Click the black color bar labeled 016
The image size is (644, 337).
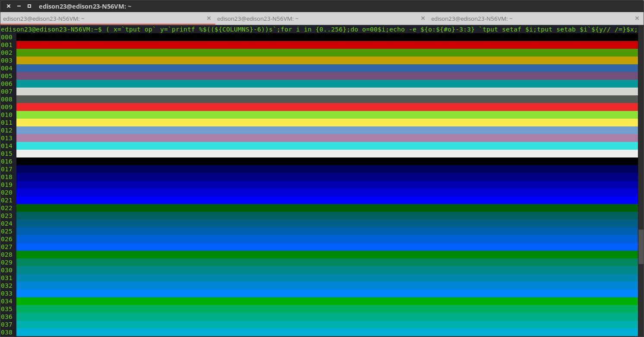(327, 161)
